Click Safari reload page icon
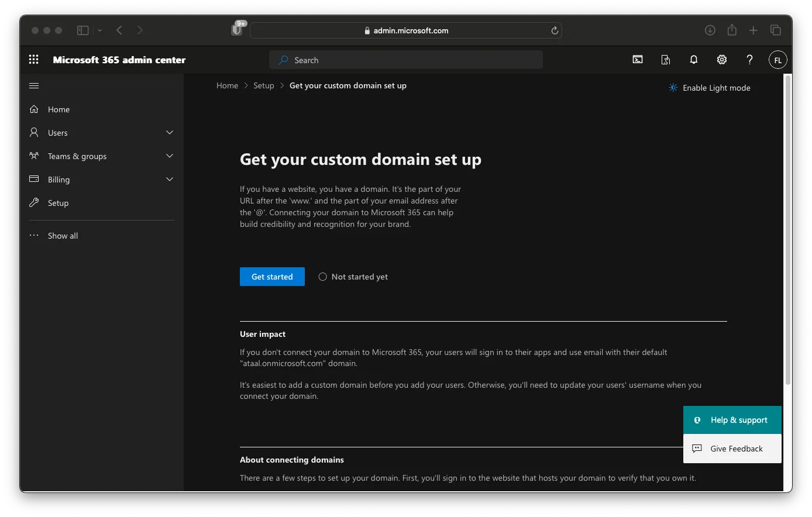Viewport: 812px width, 517px height. point(555,30)
